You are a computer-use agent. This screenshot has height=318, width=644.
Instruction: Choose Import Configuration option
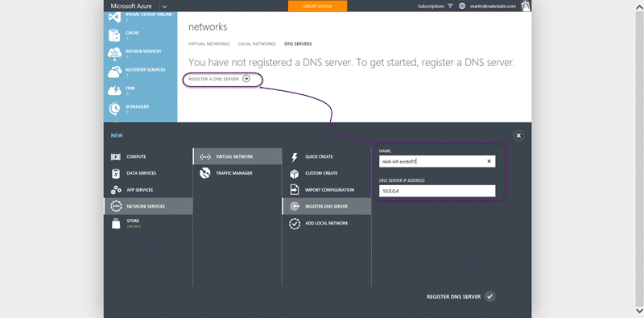coord(327,190)
